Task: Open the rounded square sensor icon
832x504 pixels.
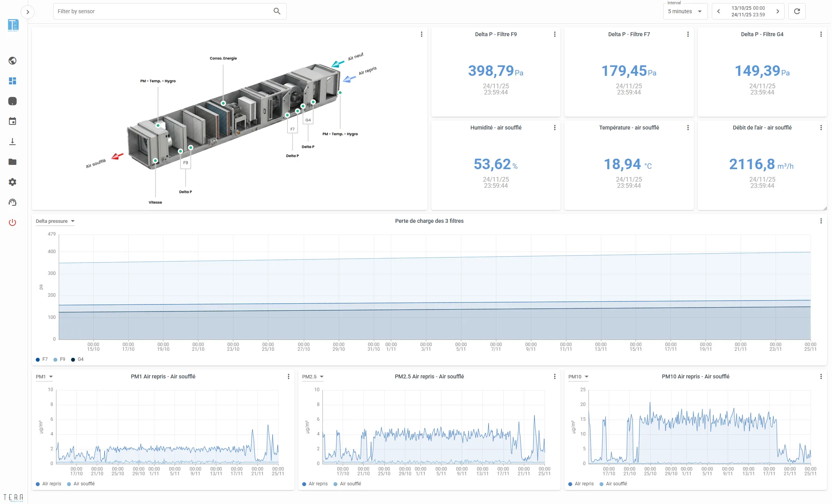Action: [x=12, y=101]
